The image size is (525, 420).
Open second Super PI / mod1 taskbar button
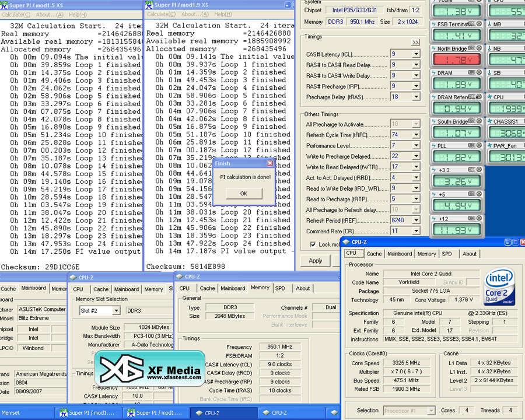[x=156, y=413]
